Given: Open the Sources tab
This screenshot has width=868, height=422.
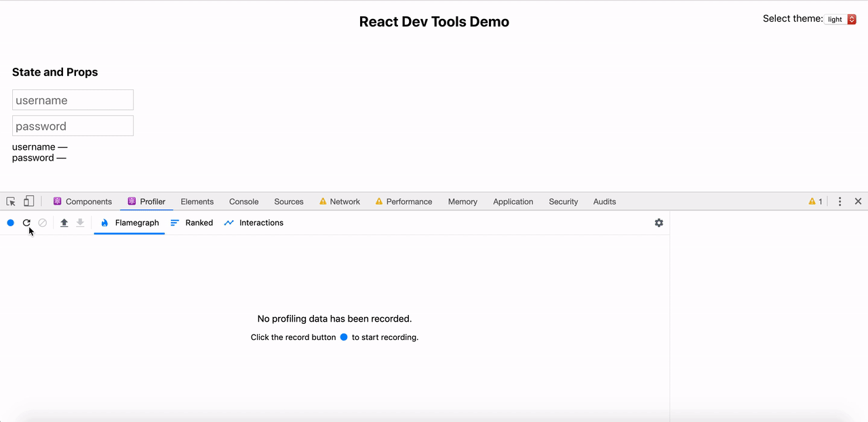Looking at the screenshot, I should pyautogui.click(x=289, y=202).
